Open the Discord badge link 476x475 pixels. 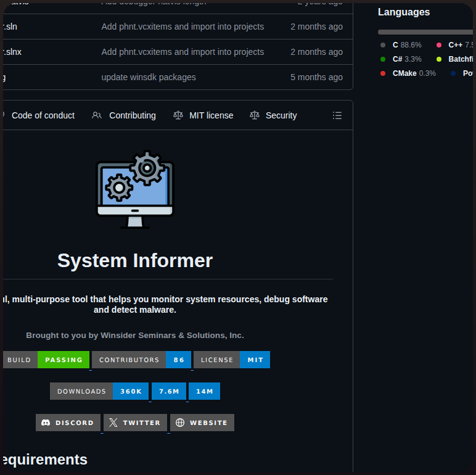click(x=68, y=423)
